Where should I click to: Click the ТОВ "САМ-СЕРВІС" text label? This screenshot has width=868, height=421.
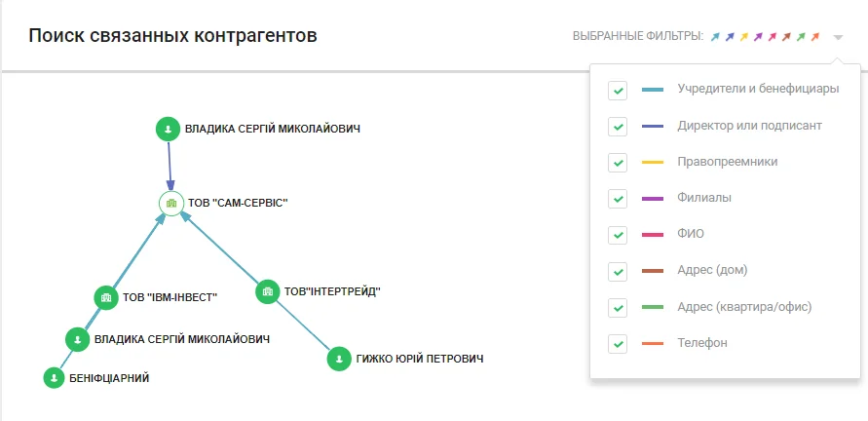click(238, 204)
